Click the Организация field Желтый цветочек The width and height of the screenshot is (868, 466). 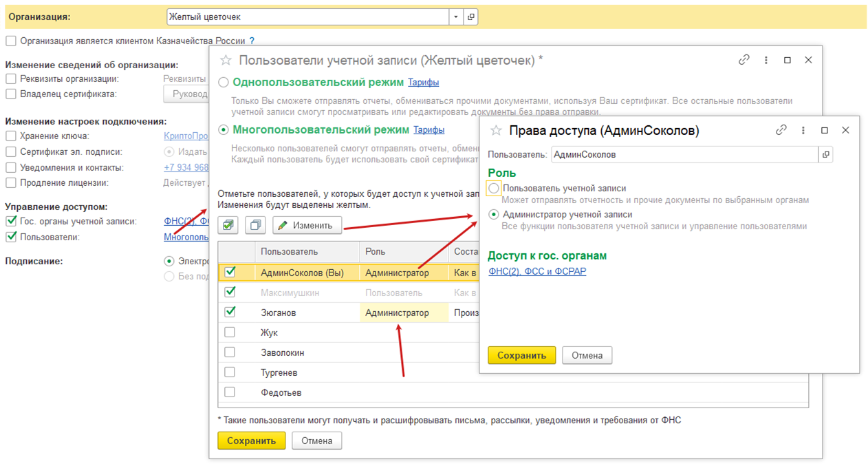click(x=308, y=17)
